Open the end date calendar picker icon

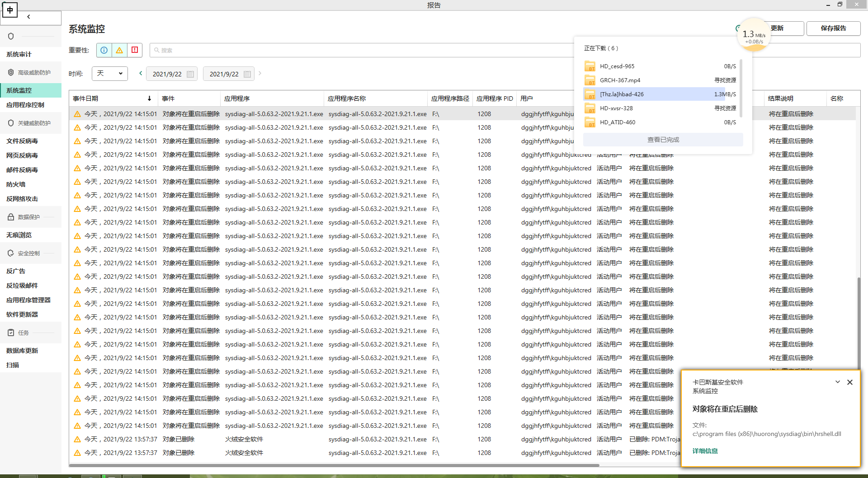[247, 74]
